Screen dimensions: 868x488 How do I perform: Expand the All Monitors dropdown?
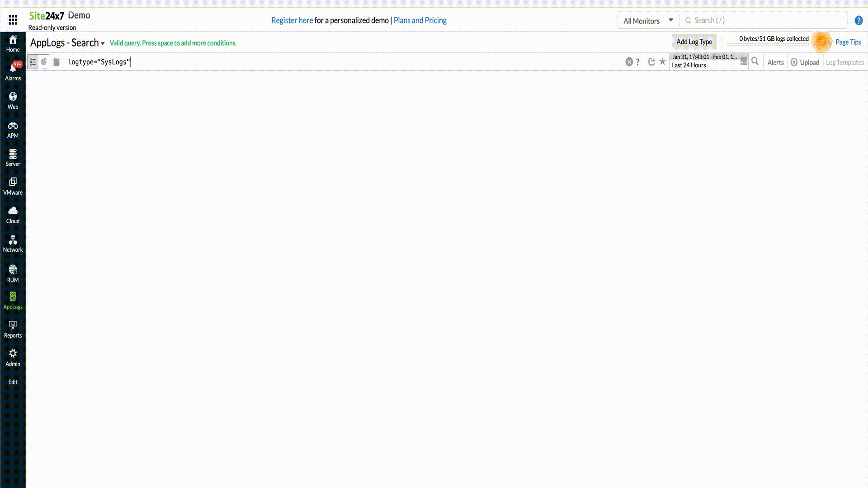pyautogui.click(x=648, y=20)
